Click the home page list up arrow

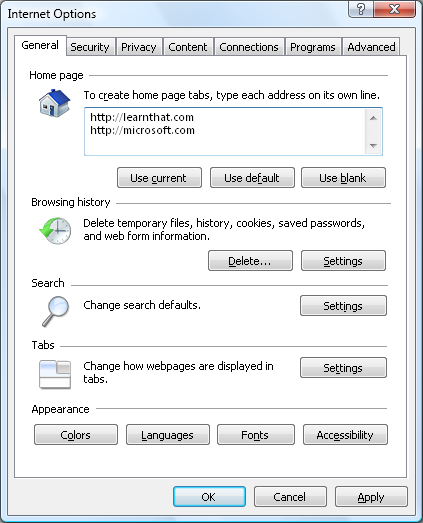click(x=373, y=118)
